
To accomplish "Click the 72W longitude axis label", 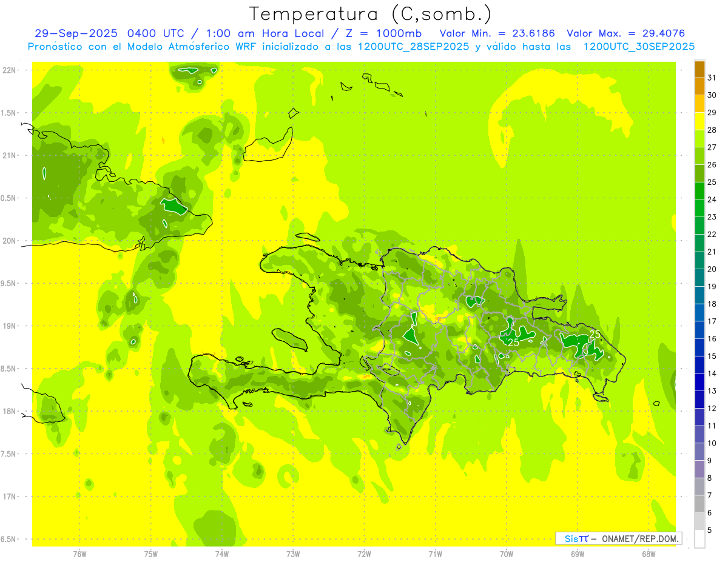I will pos(364,554).
